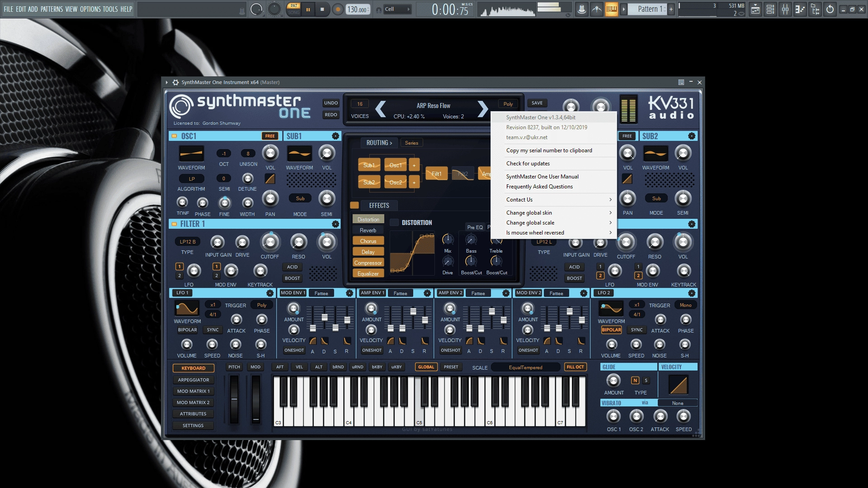Viewport: 868px width, 488px height.
Task: Toggle the OSC1 enable switch
Action: (x=175, y=136)
